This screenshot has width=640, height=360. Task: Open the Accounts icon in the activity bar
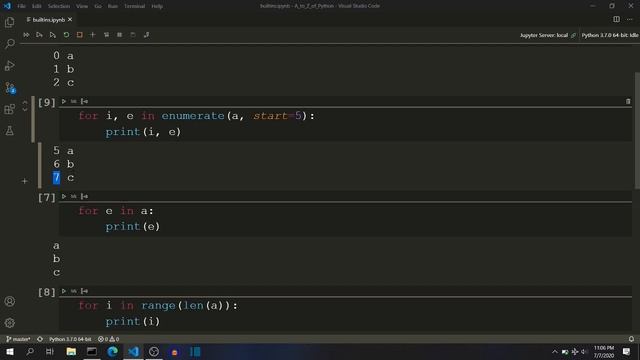[x=9, y=301]
